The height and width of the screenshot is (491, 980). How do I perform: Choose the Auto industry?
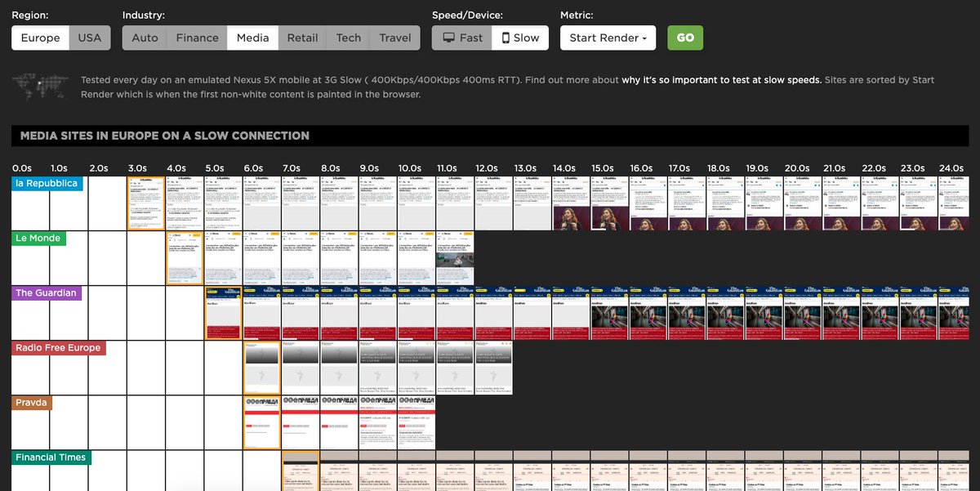coord(145,38)
